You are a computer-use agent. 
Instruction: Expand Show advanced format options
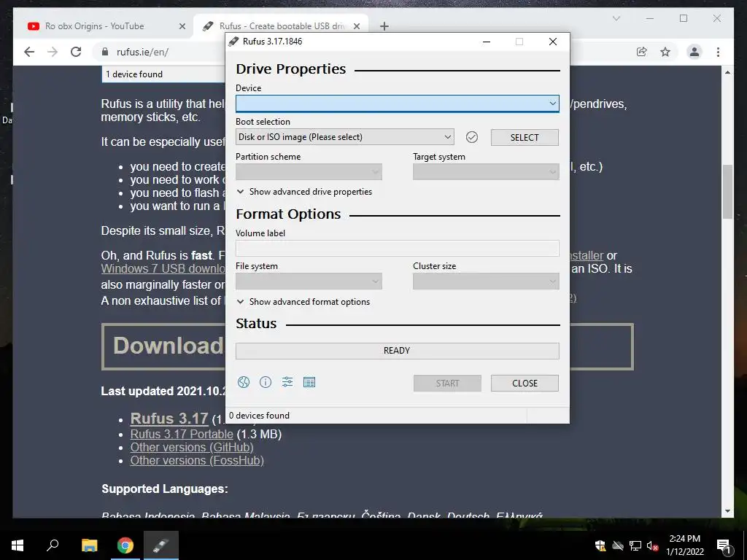[303, 301]
